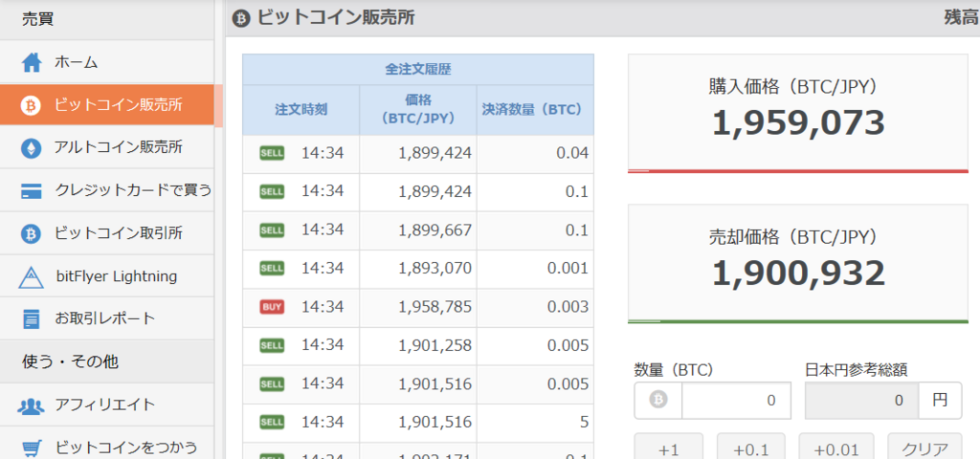Image resolution: width=980 pixels, height=459 pixels.
Task: Click the 売買 section heading
Action: pos(38,19)
